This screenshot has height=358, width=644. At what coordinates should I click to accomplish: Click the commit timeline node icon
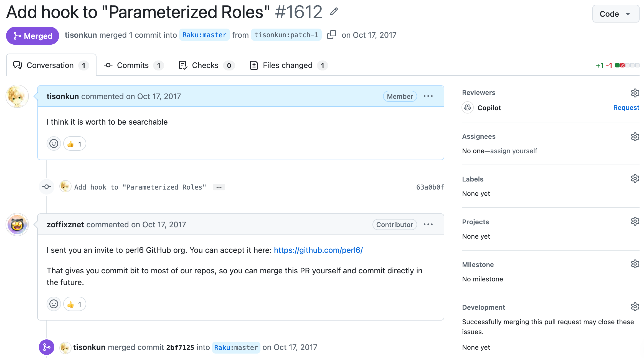(47, 187)
